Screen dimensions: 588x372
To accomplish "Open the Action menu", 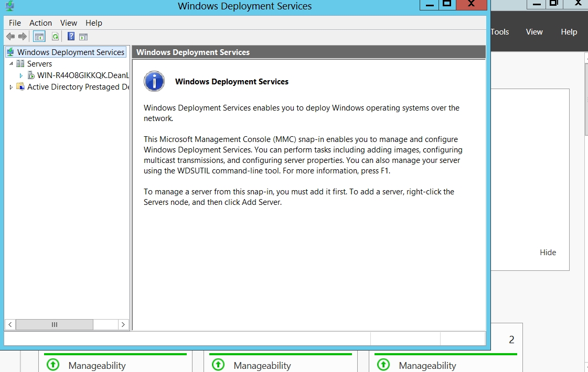I will (40, 23).
